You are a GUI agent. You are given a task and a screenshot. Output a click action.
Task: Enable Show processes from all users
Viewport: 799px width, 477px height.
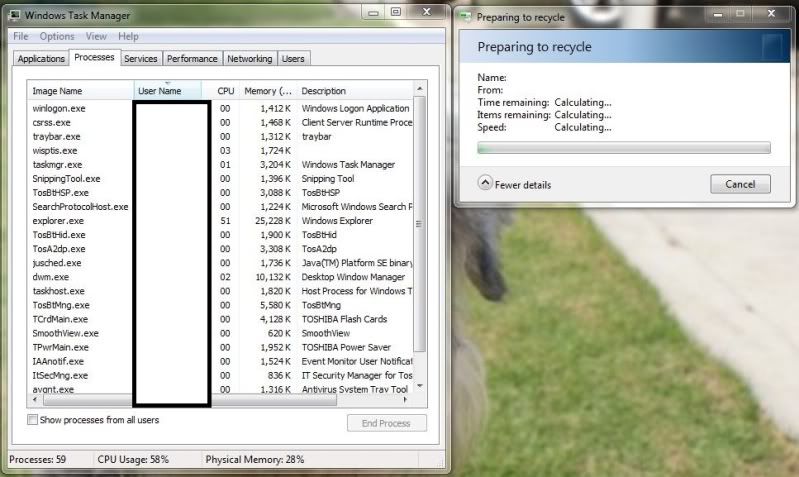pos(32,420)
